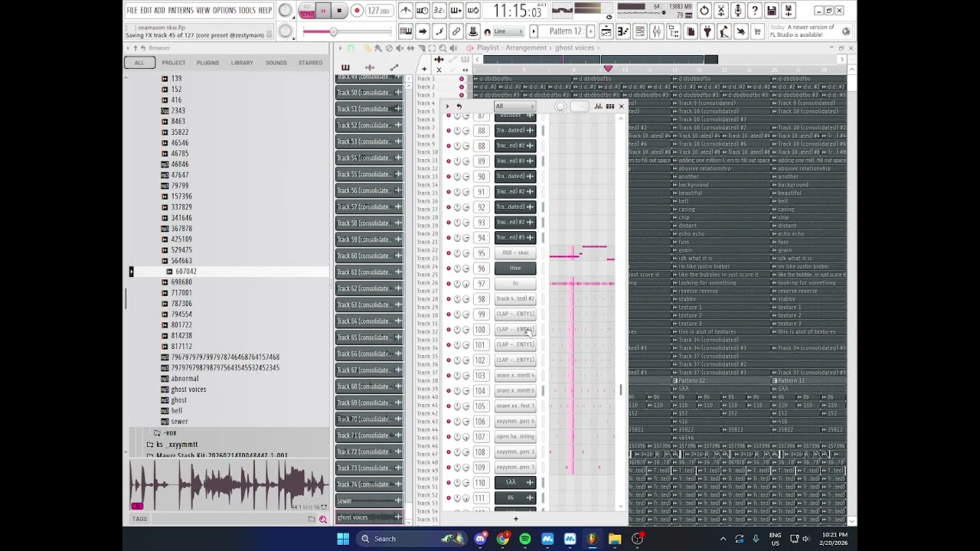Mute playlist Track 3 with its LED
This screenshot has width=980, height=551.
[x=461, y=95]
